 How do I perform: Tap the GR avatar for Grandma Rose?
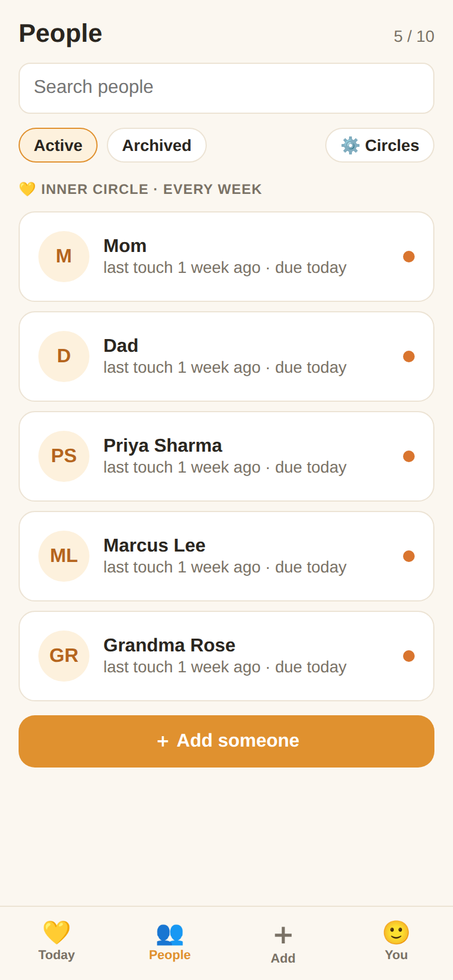tap(64, 656)
